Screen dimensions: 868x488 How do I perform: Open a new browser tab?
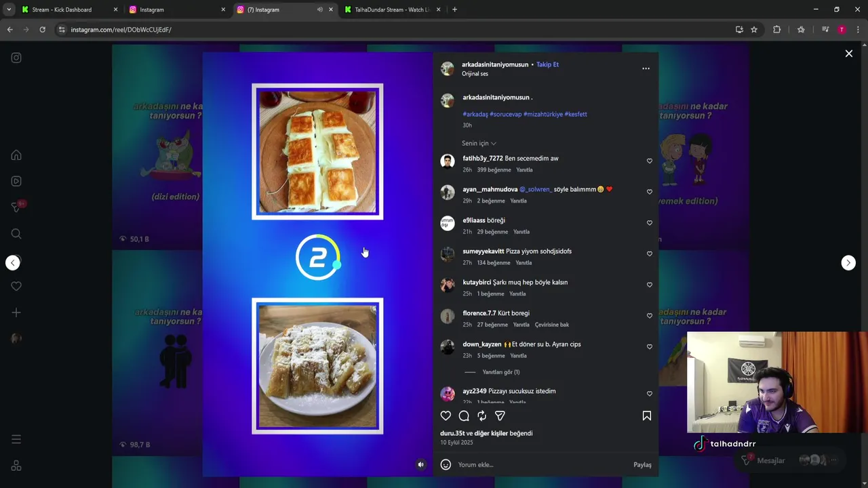coord(454,9)
